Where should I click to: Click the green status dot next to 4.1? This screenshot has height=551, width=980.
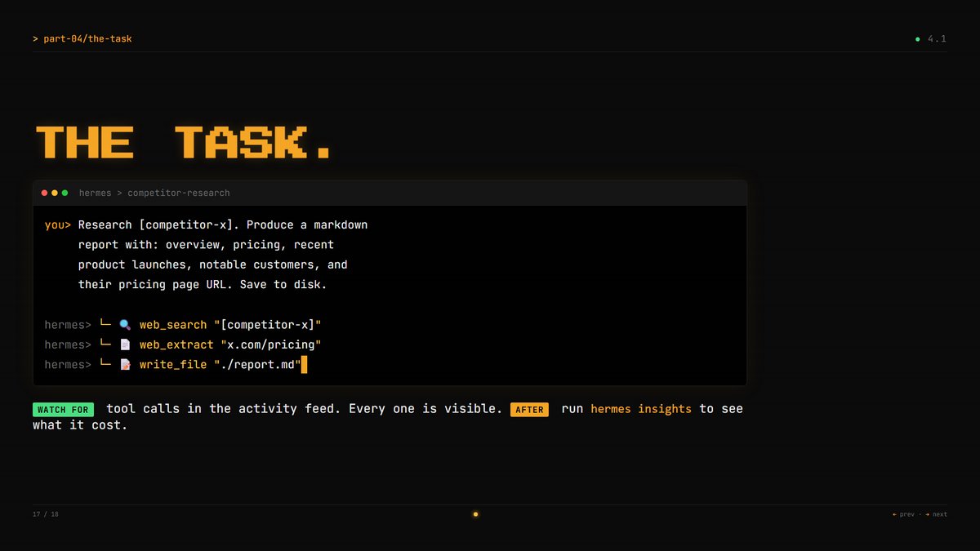click(x=917, y=39)
